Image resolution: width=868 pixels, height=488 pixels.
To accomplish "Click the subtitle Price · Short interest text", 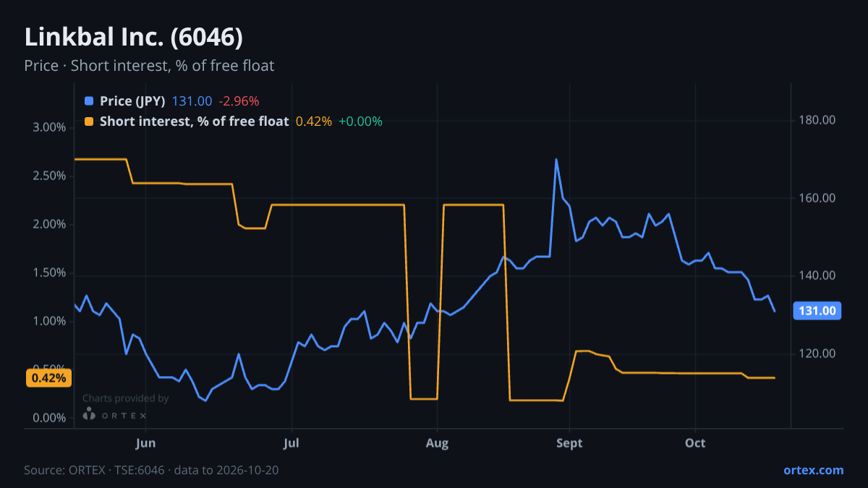I will (x=149, y=66).
